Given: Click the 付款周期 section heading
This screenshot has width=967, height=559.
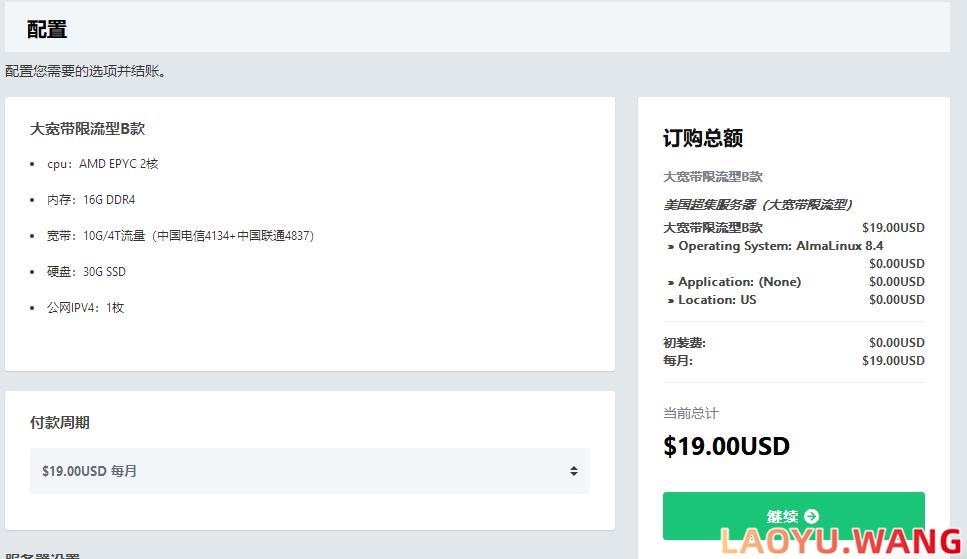Looking at the screenshot, I should point(60,423).
